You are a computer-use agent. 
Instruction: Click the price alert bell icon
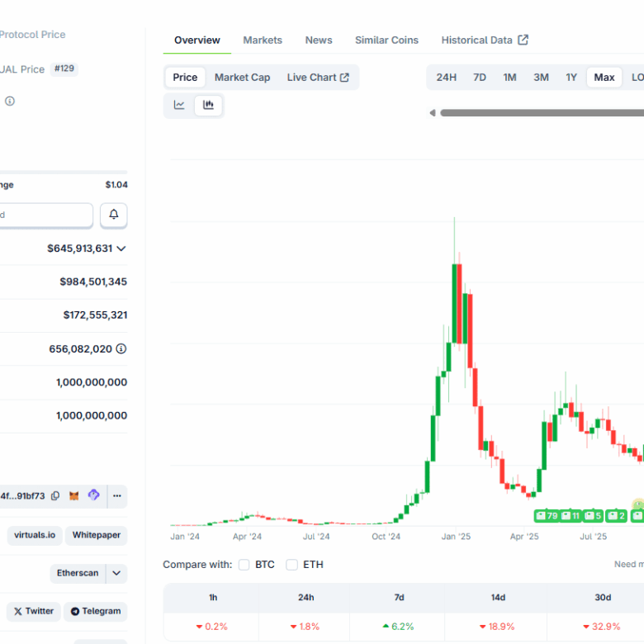(x=114, y=215)
